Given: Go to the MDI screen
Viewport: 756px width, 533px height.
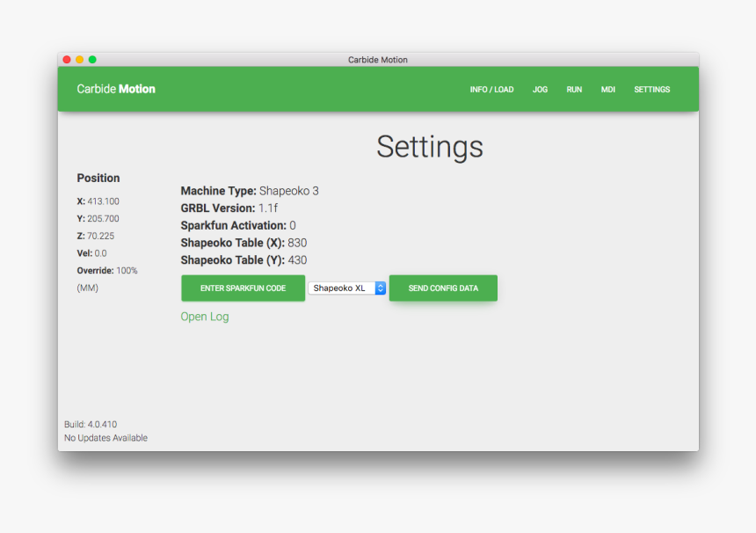Looking at the screenshot, I should 607,89.
